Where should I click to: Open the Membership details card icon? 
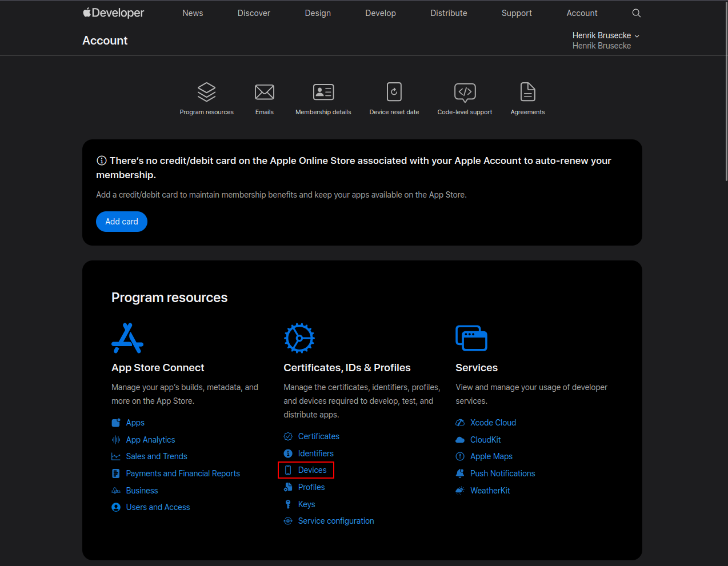click(x=323, y=92)
